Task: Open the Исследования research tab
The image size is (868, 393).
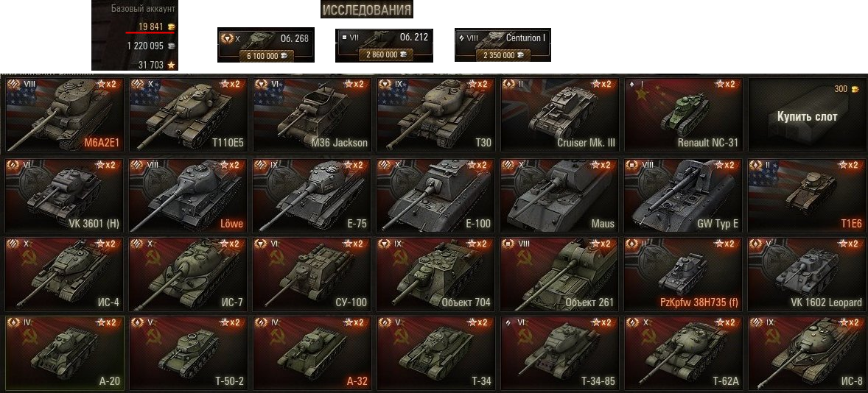Action: point(366,10)
